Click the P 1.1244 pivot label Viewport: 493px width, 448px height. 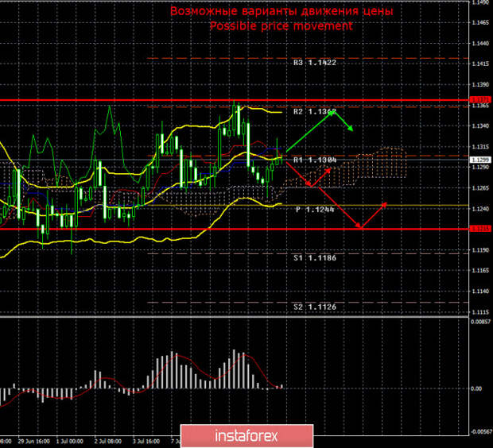pos(315,209)
